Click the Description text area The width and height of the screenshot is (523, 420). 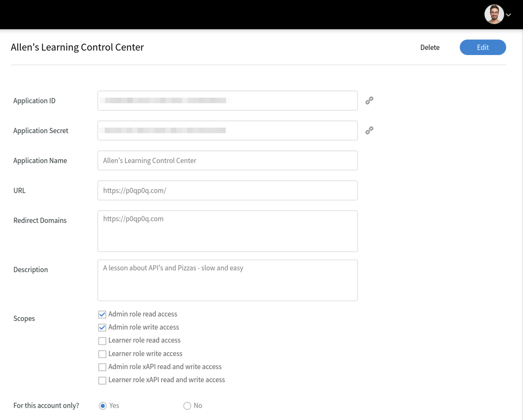click(227, 280)
